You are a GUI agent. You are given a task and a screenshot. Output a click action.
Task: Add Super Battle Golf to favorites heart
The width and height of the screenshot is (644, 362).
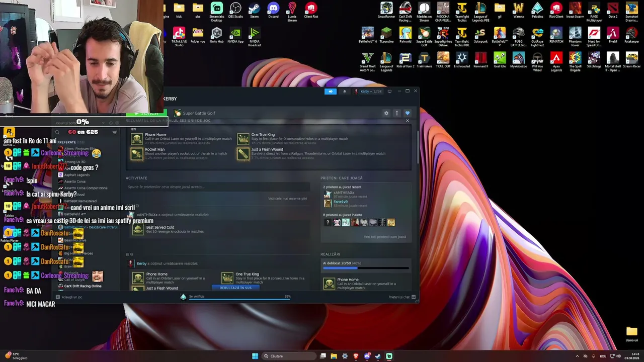(x=408, y=113)
